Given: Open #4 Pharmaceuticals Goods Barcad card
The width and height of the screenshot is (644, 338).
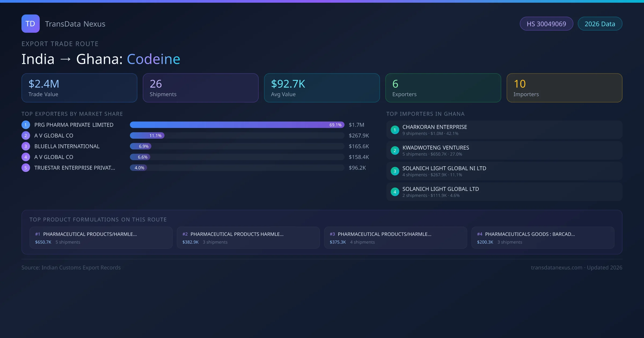Looking at the screenshot, I should pos(543,238).
